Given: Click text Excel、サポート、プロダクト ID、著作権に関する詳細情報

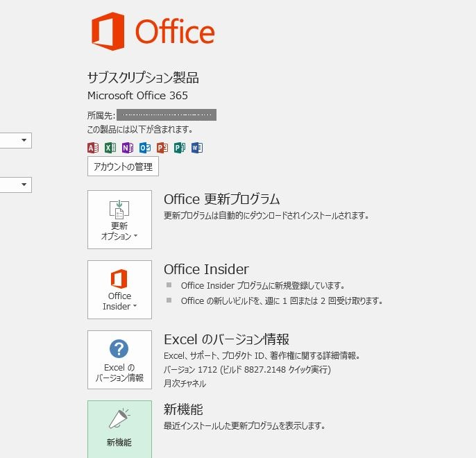Looking at the screenshot, I should click(x=262, y=356).
